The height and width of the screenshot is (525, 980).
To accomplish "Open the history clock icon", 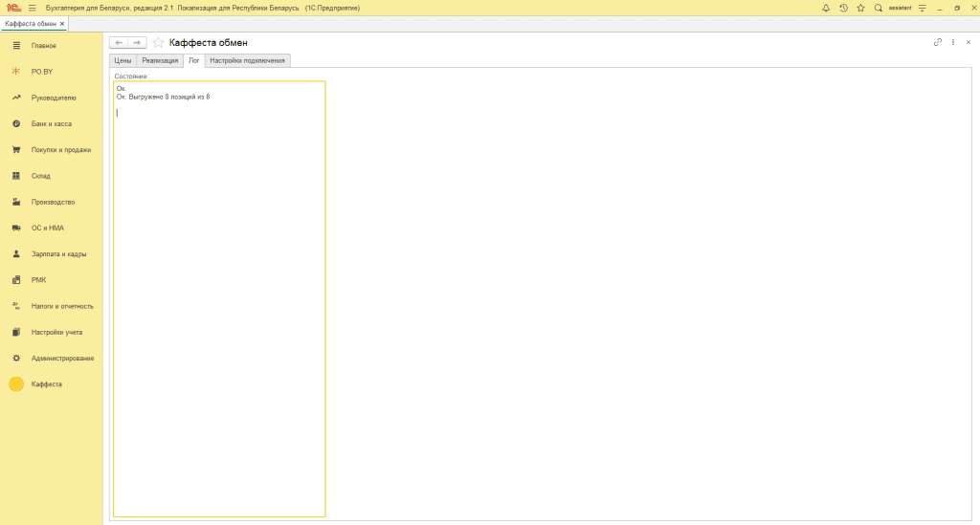I will click(843, 8).
